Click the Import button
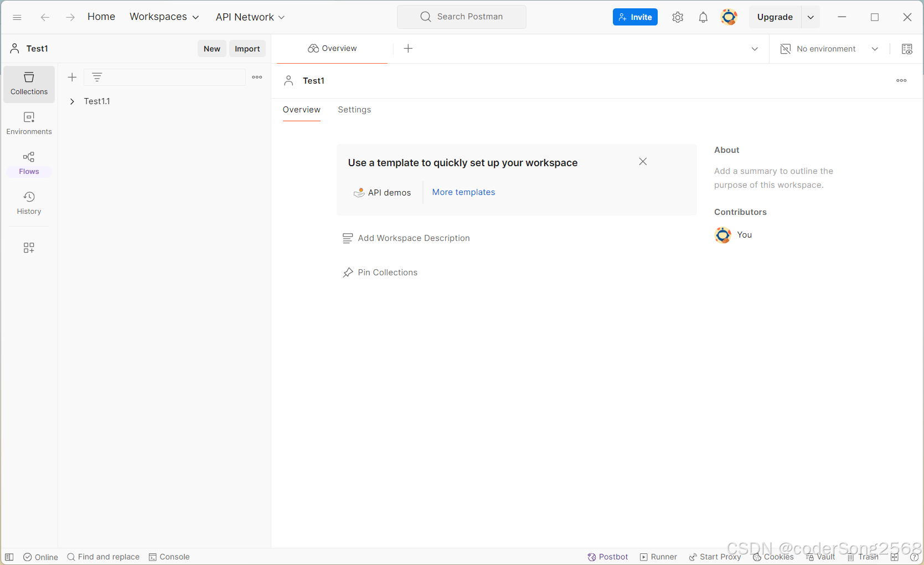The height and width of the screenshot is (565, 924). [x=247, y=49]
